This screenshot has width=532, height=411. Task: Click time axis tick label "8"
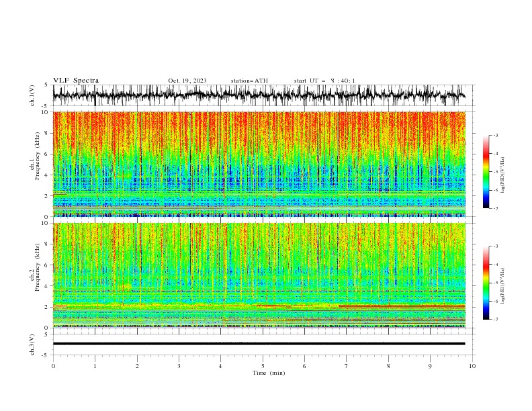pos(388,366)
